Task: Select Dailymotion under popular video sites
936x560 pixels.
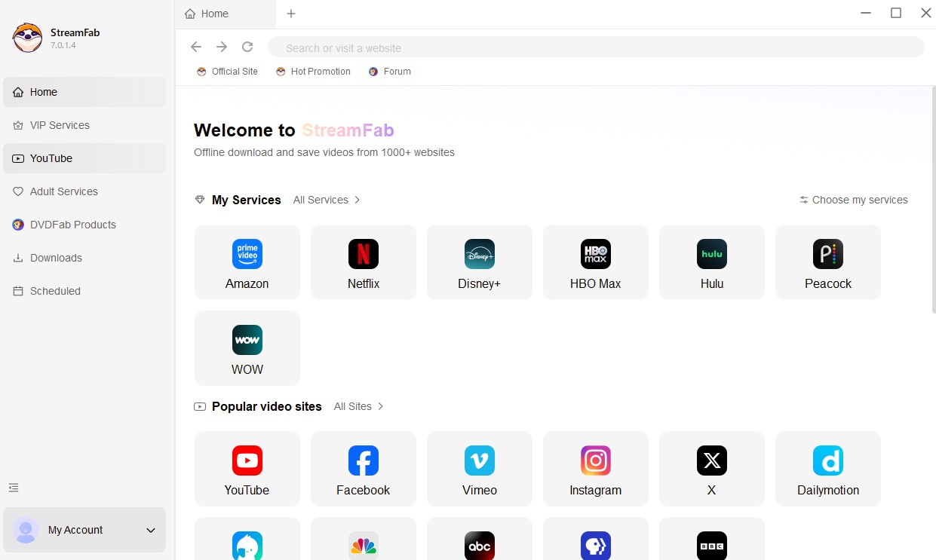Action: (827, 468)
